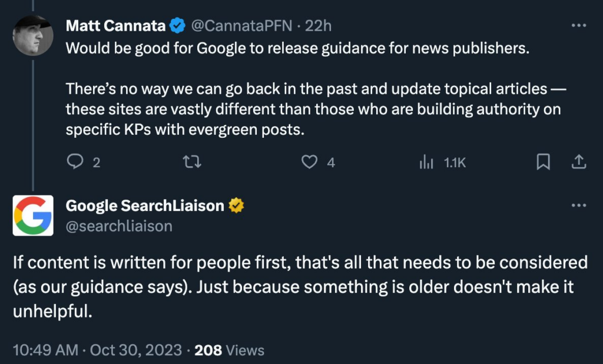
Task: Open the Google SearchLiaison display name
Action: pos(145,206)
